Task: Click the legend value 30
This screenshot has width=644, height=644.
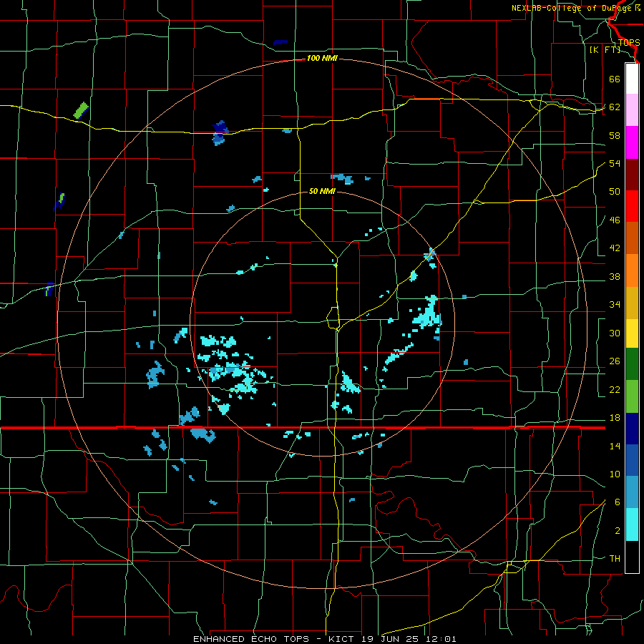Action: 615,333
